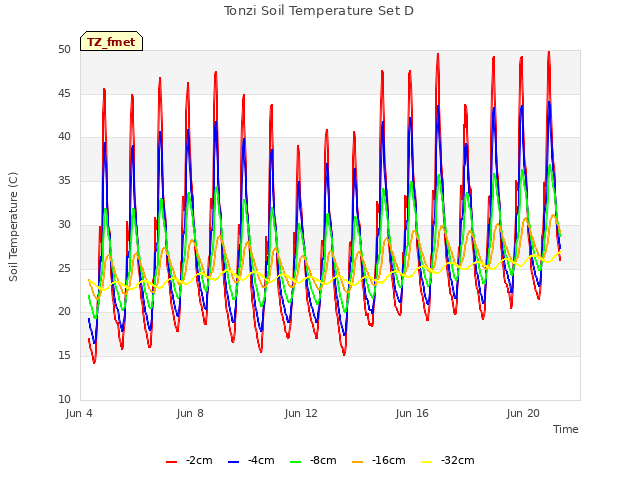Click the Soil Temperature (C) axis label
640x480 pixels.
click(x=13, y=227)
